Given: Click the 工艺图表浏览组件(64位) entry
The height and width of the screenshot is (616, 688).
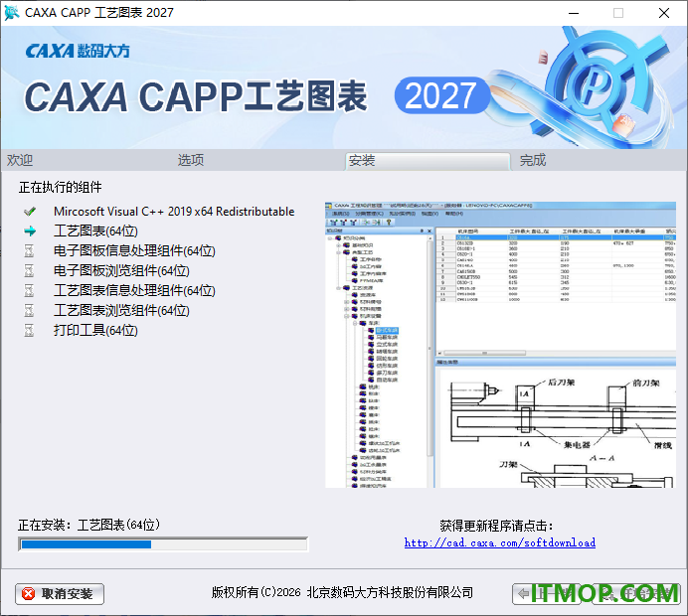Looking at the screenshot, I should click(121, 310).
